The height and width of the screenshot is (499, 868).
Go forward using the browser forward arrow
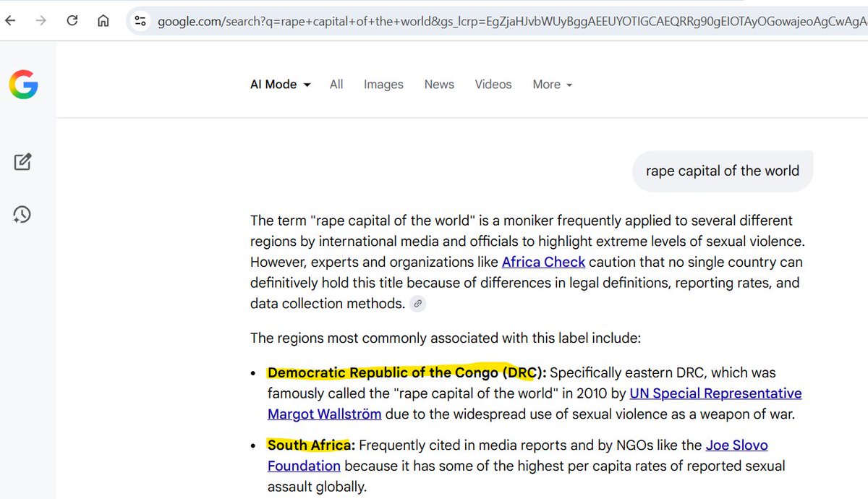pyautogui.click(x=41, y=20)
